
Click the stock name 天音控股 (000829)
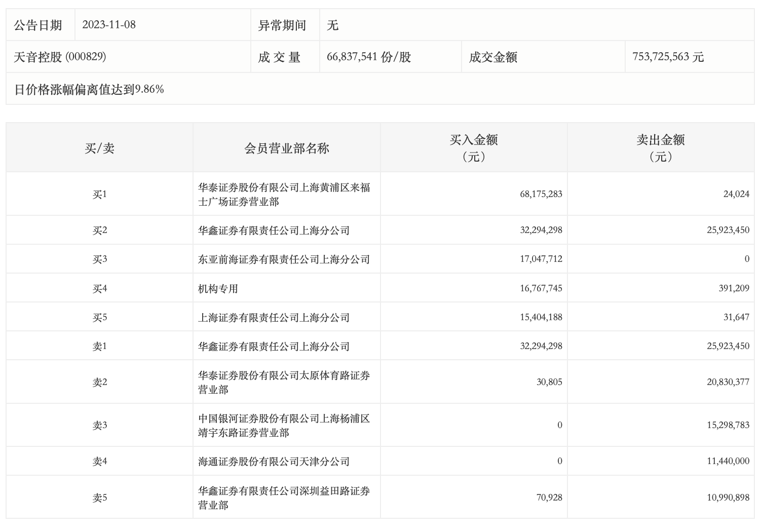[60, 57]
